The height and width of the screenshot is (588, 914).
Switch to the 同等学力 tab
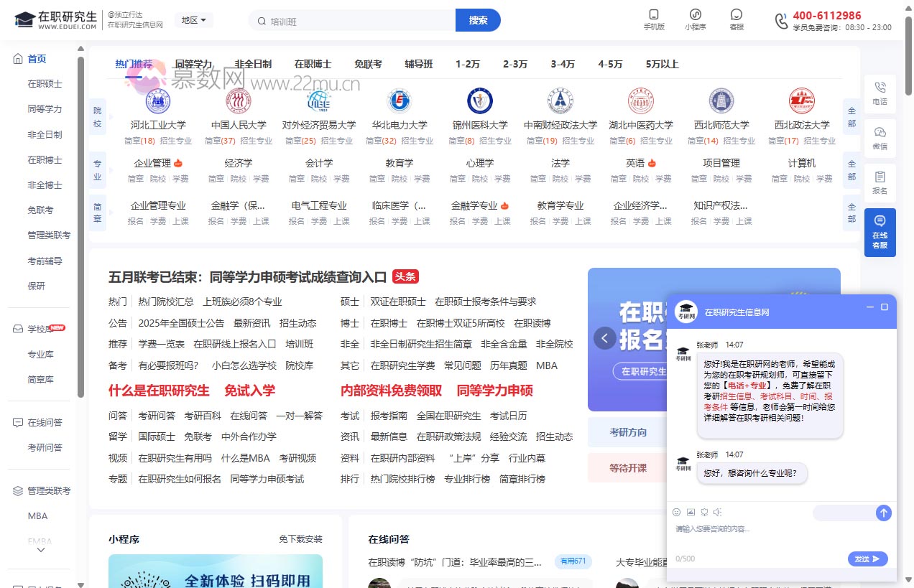coord(190,64)
